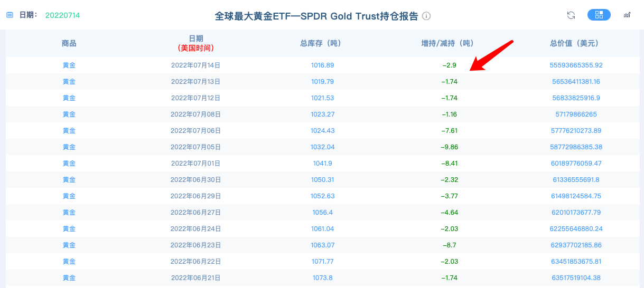Select date cell 2022年06月27日
This screenshot has width=644, height=288.
(x=195, y=213)
